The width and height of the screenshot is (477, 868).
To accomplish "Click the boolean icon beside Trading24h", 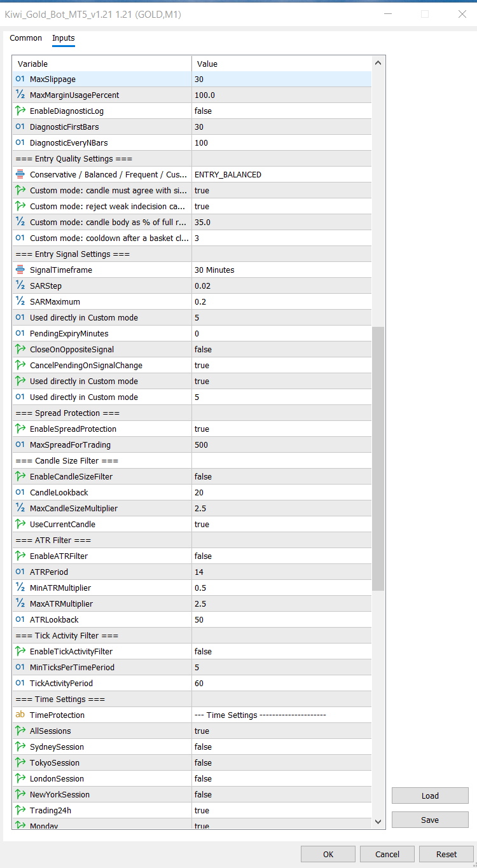I will point(20,810).
